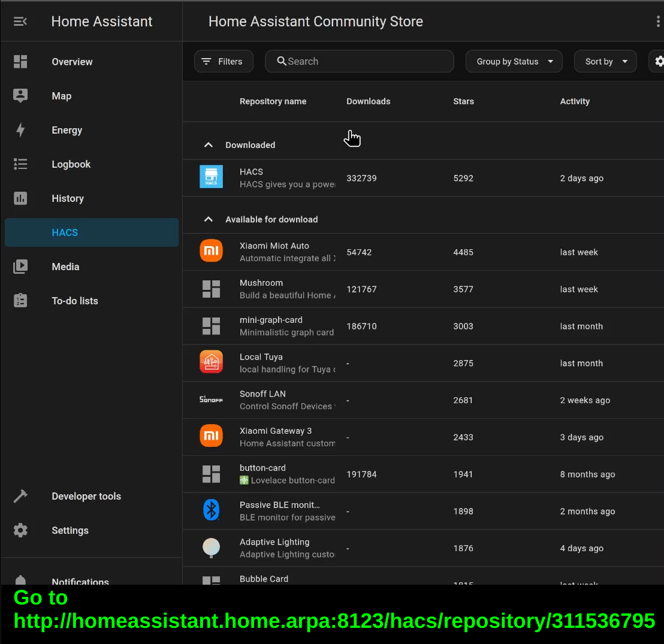
Task: Open the Sort by dropdown
Action: coord(605,61)
